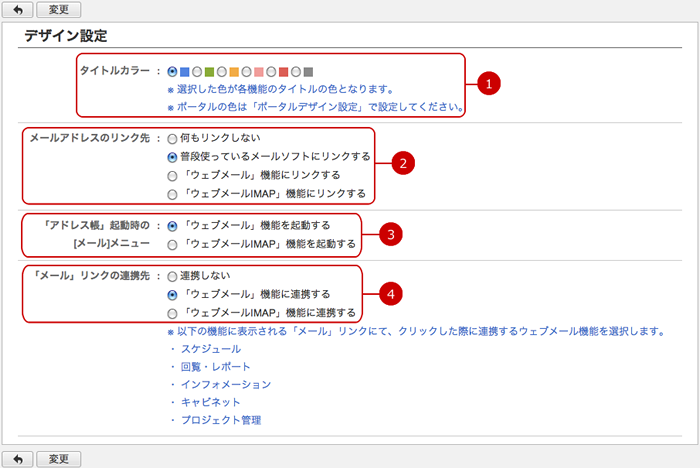Choose the orange title color swatch
Viewport: 700px width, 468px height.
pyautogui.click(x=234, y=72)
